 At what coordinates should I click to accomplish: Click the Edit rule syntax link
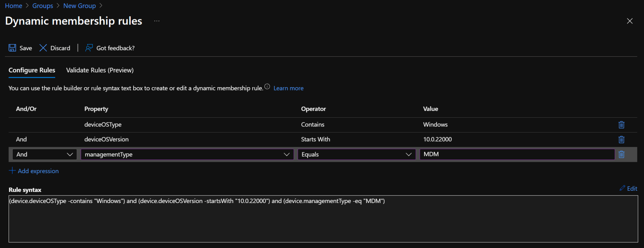(x=632, y=188)
